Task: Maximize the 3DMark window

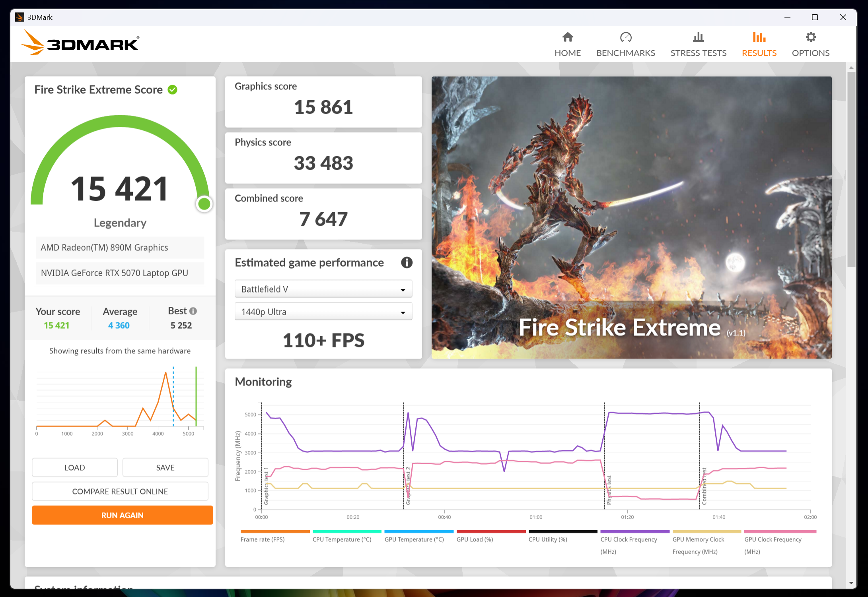Action: [815, 17]
